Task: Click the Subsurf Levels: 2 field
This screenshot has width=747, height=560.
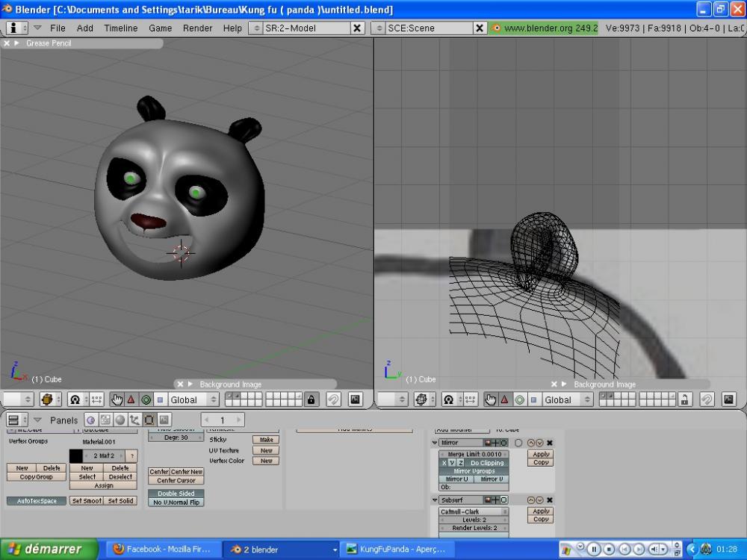Action: (474, 520)
